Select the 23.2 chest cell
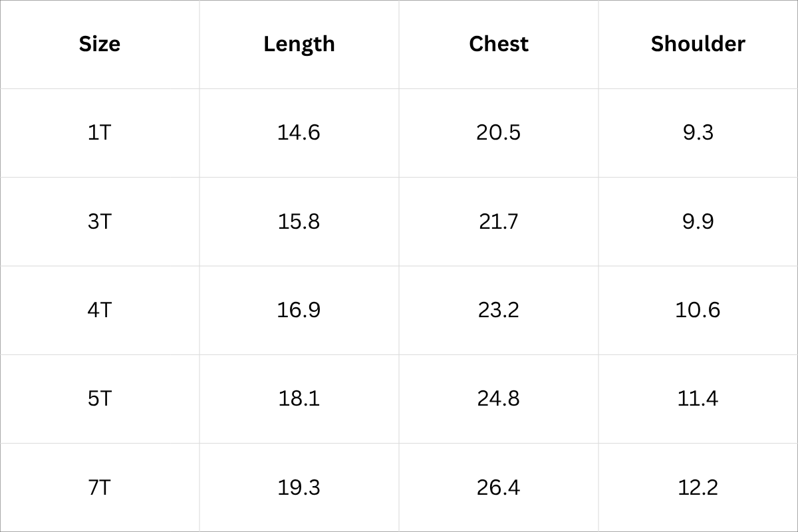Screen dimensions: 798x532 pos(498,310)
